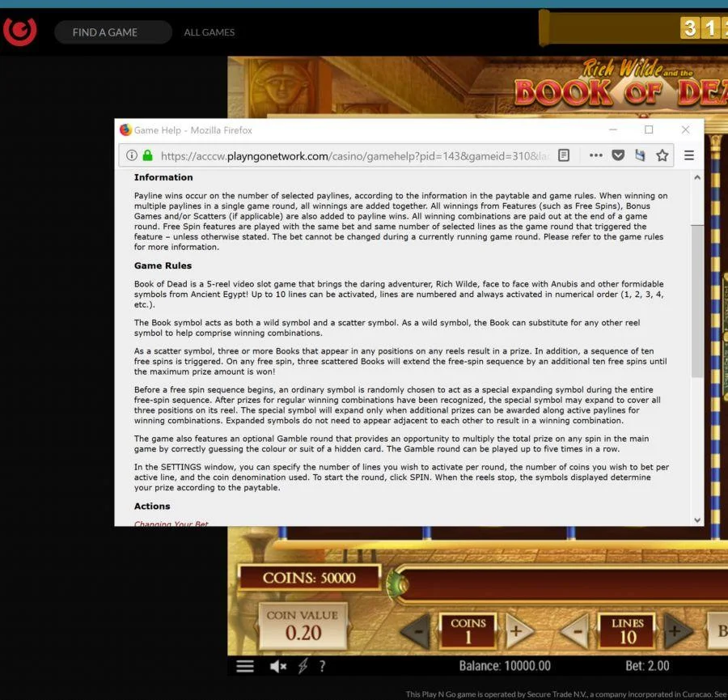Open the game menu hamburger icon
This screenshot has height=700, width=728.
[244, 667]
